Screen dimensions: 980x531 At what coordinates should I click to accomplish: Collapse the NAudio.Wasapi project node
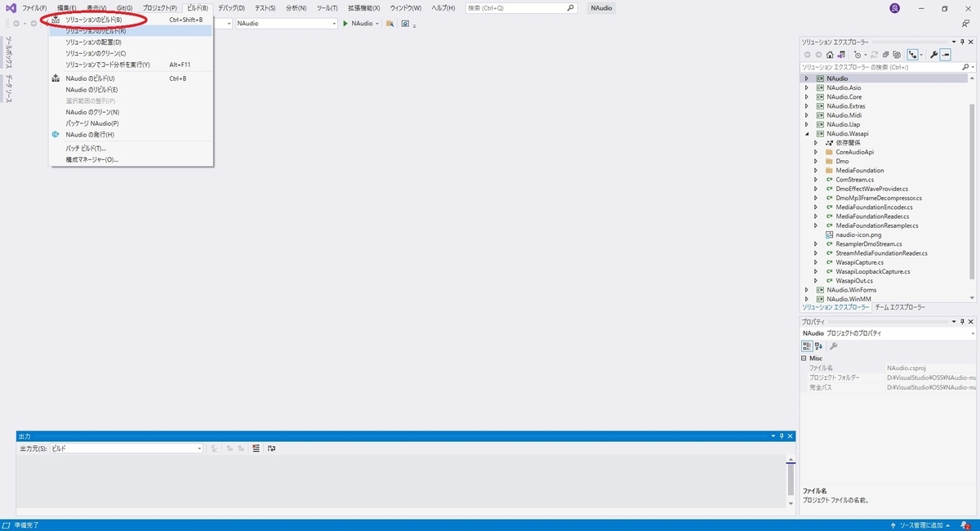(x=807, y=133)
